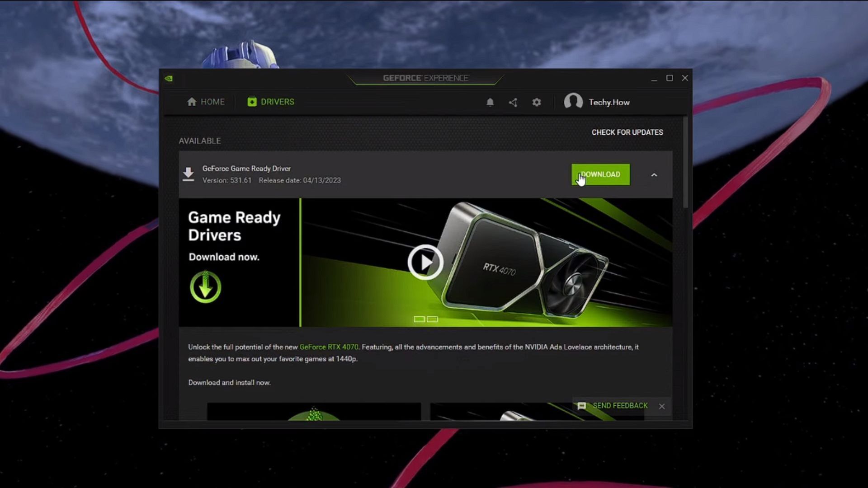The height and width of the screenshot is (488, 868).
Task: Click the driver download arrow icon
Action: [x=189, y=174]
